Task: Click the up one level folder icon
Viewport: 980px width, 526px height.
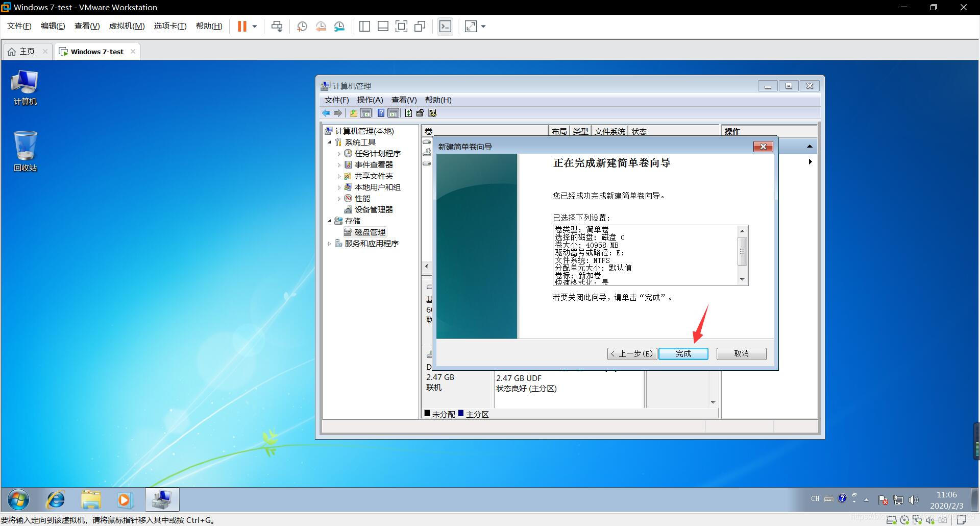Action: point(353,113)
